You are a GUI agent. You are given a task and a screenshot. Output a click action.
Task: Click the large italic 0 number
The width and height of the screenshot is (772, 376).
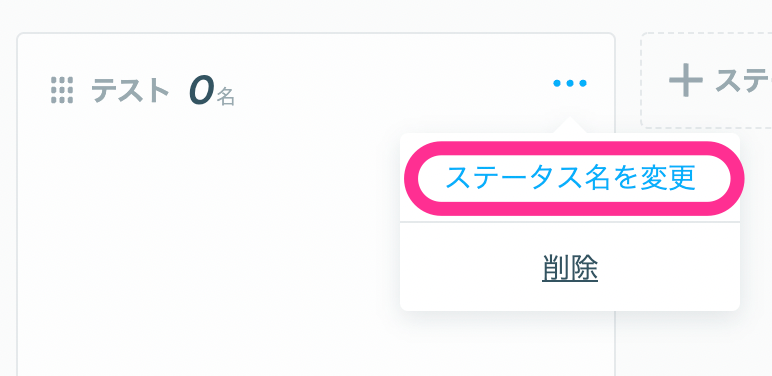pos(201,91)
